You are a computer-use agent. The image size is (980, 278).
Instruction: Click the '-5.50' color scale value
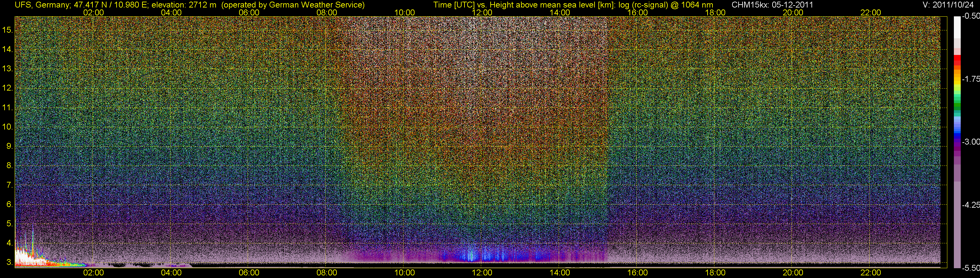[971, 268]
